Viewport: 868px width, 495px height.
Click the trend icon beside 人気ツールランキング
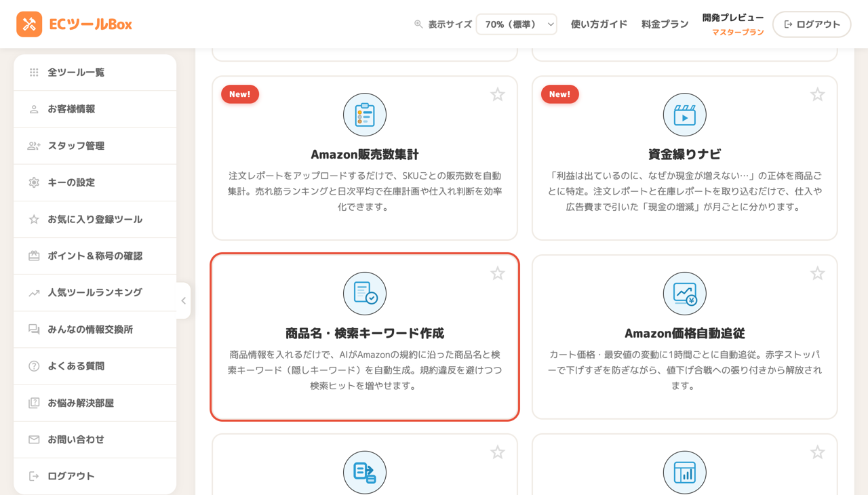click(34, 292)
